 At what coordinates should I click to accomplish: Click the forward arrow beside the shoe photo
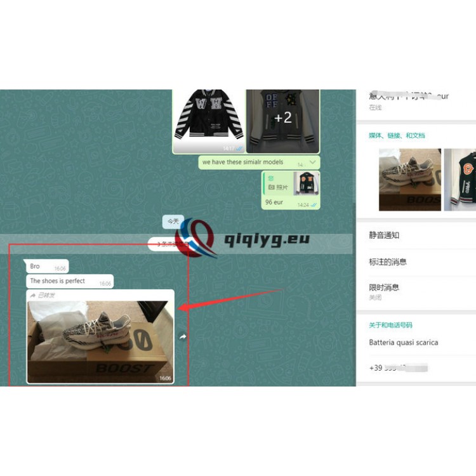pyautogui.click(x=183, y=337)
